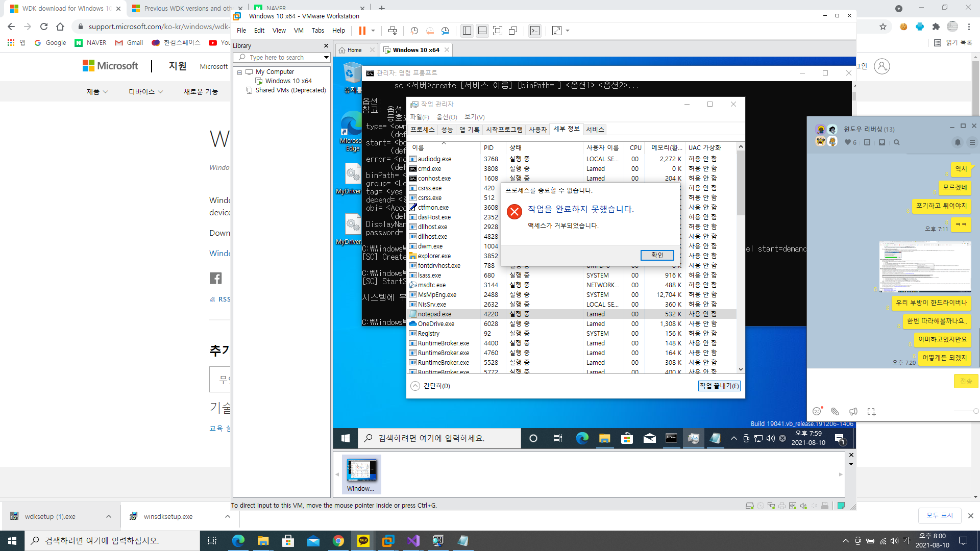
Task: Adjust the KakaoTalk chat transparency slider
Action: (966, 411)
